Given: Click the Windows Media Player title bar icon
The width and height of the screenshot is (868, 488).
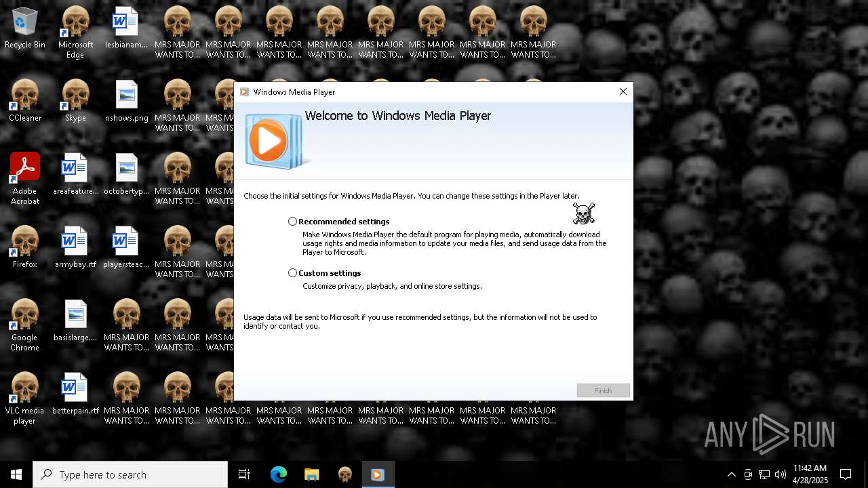Looking at the screenshot, I should pos(245,92).
